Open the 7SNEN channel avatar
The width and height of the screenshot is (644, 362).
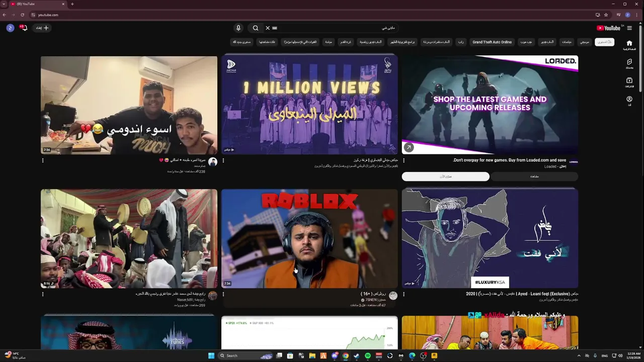tap(393, 296)
